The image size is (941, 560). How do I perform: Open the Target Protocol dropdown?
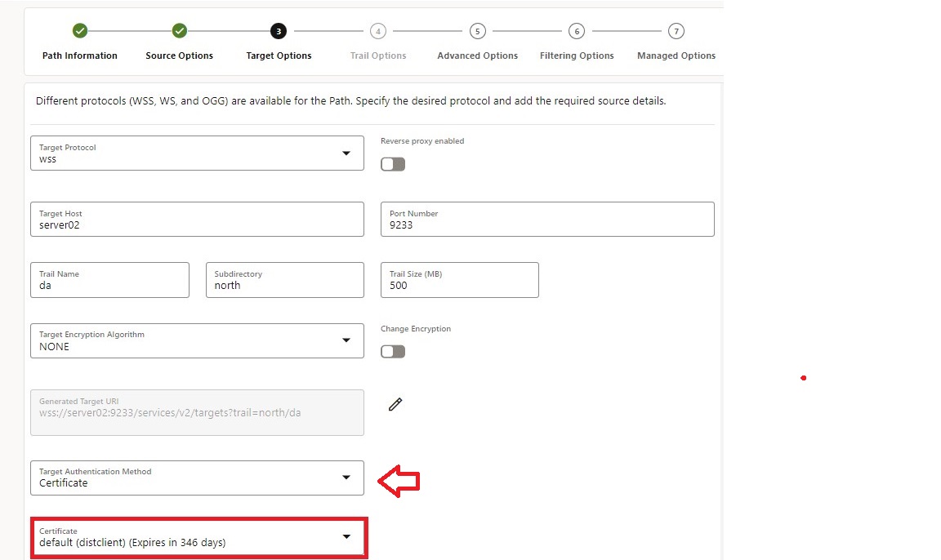[346, 153]
